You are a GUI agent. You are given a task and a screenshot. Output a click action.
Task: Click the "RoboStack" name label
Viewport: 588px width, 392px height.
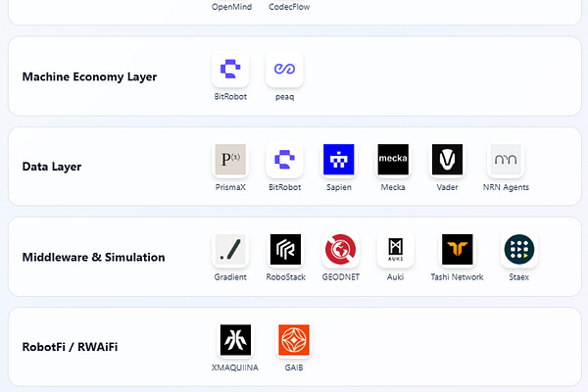pyautogui.click(x=285, y=277)
